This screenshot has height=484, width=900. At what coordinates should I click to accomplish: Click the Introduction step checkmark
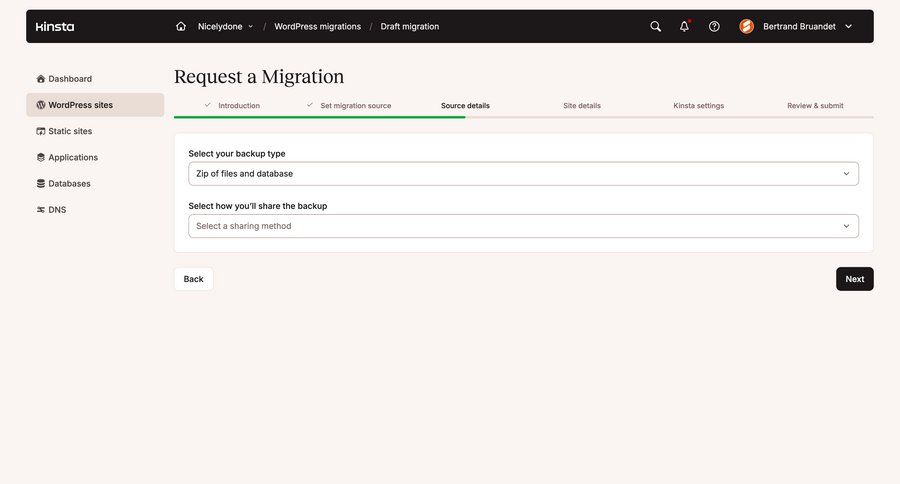click(x=208, y=105)
